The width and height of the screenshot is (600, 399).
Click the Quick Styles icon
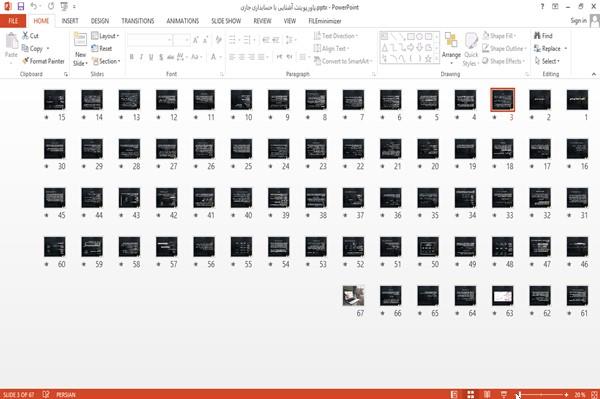click(x=471, y=40)
